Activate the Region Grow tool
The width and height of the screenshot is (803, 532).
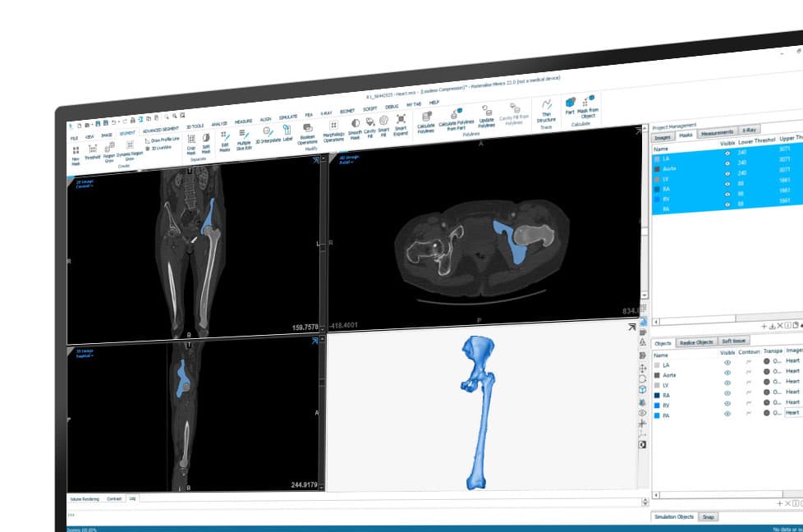[x=109, y=152]
